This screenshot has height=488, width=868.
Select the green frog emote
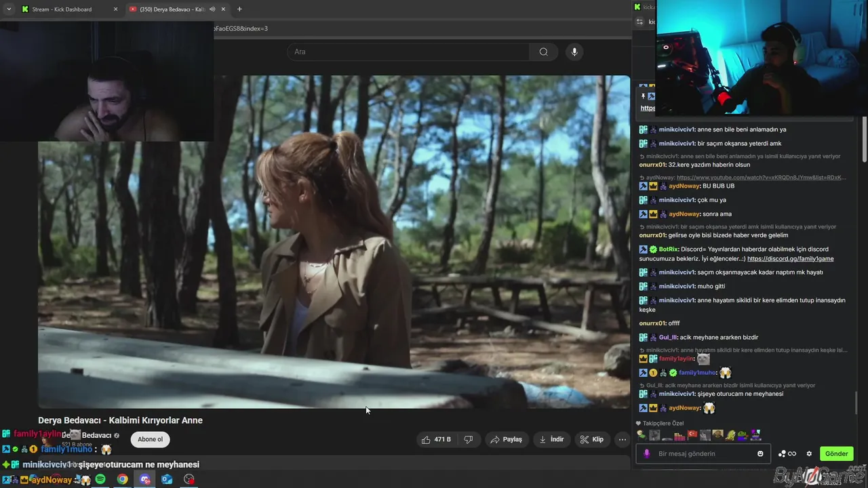click(x=743, y=435)
